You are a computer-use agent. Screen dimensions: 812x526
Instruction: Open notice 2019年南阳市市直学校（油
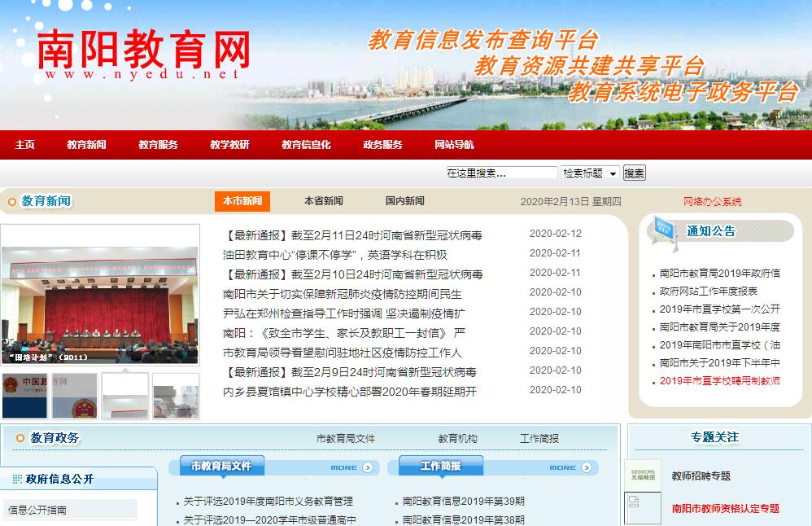[720, 345]
